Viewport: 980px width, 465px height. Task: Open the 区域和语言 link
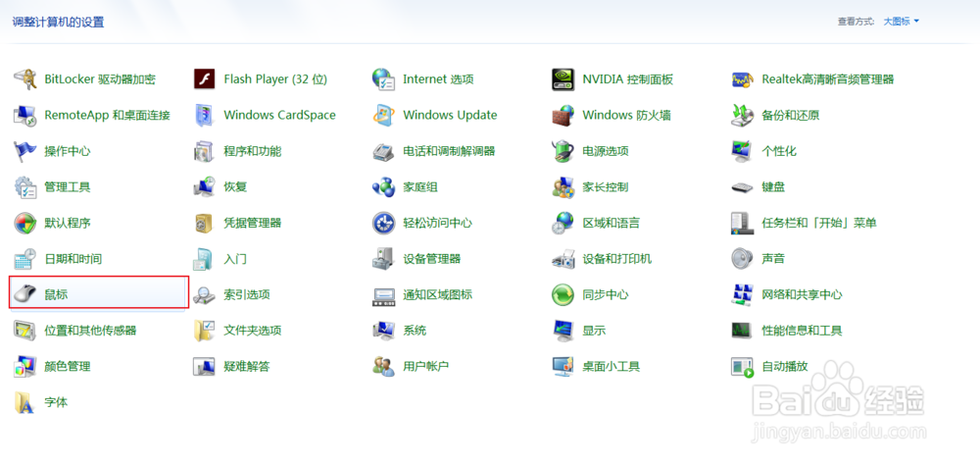(612, 223)
